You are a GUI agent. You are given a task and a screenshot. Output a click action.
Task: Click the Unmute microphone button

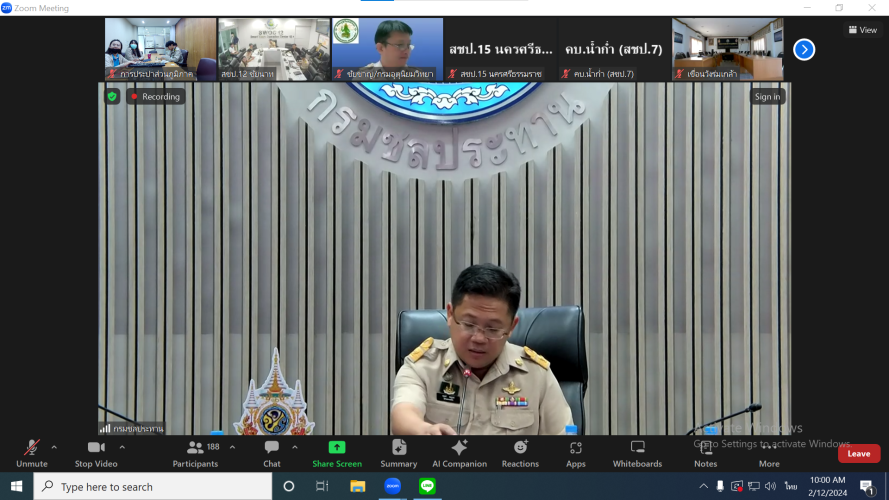point(31,453)
